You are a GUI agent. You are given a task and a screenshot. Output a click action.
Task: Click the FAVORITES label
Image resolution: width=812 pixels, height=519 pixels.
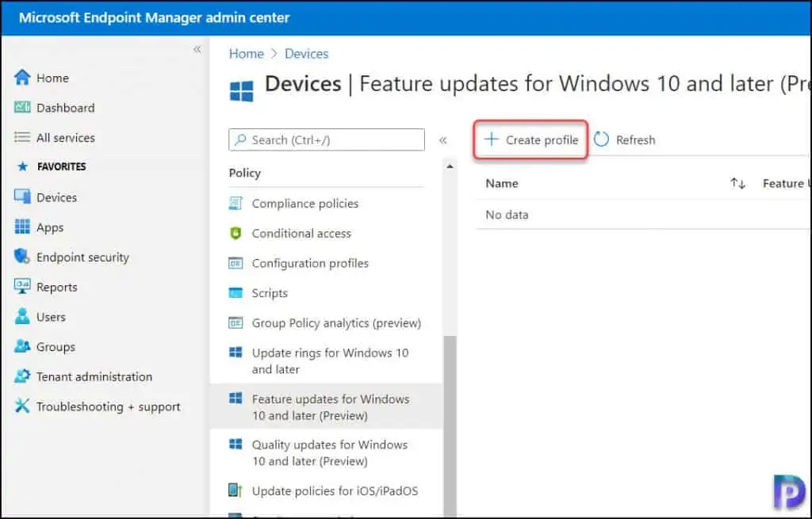pos(62,166)
